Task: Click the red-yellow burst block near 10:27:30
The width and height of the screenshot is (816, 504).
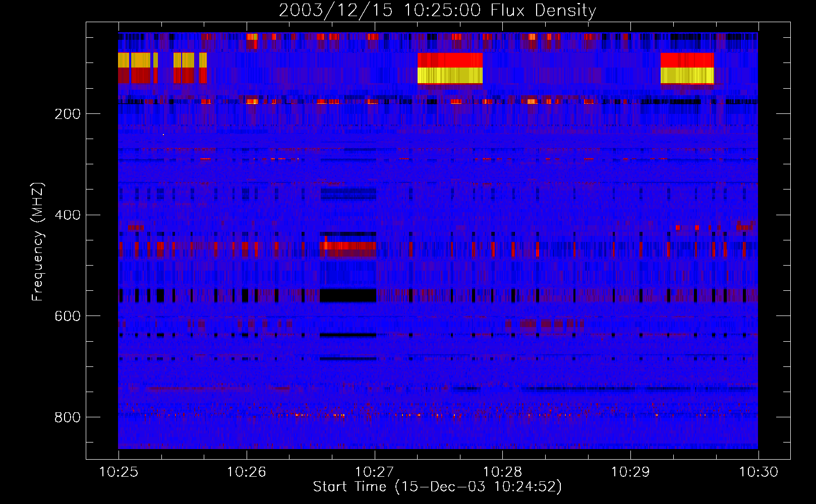Action: (x=450, y=68)
